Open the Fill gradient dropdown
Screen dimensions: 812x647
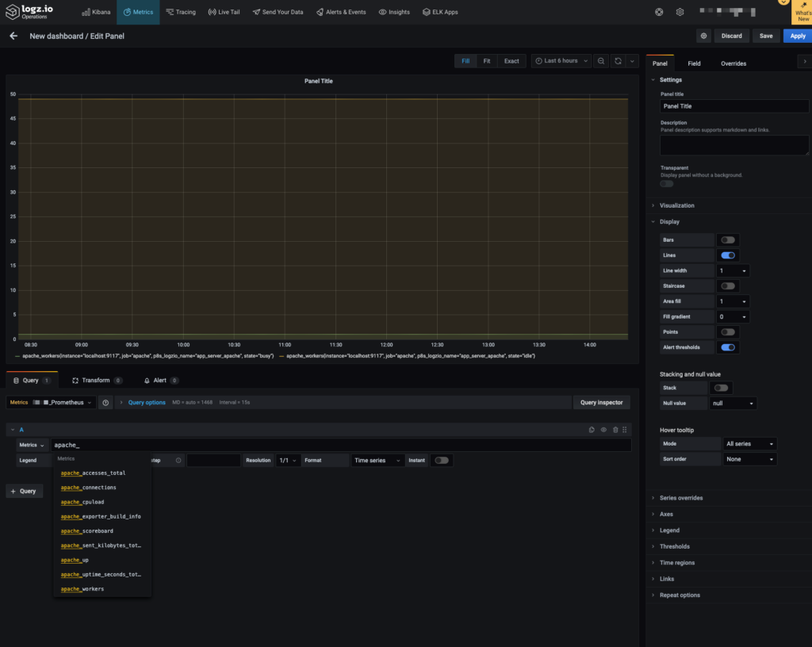click(733, 317)
